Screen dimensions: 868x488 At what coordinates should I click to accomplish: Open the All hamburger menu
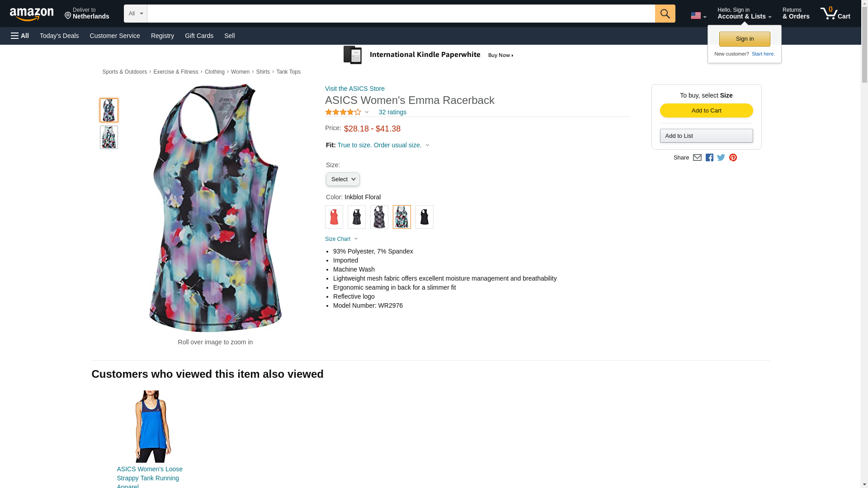[20, 36]
